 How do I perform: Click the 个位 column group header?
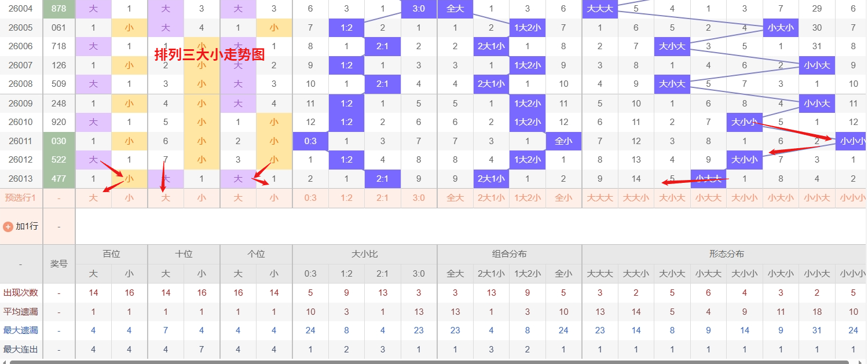pyautogui.click(x=256, y=254)
